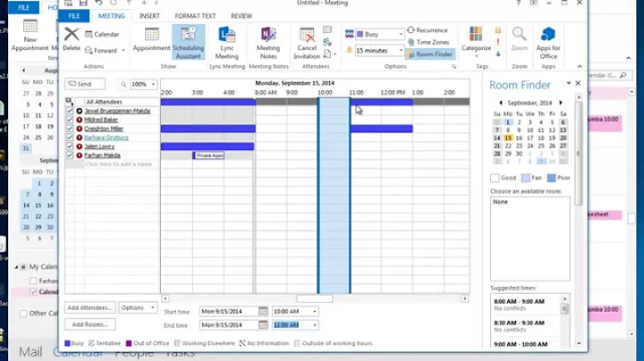Click the Save icon in title bar

pos(83,3)
